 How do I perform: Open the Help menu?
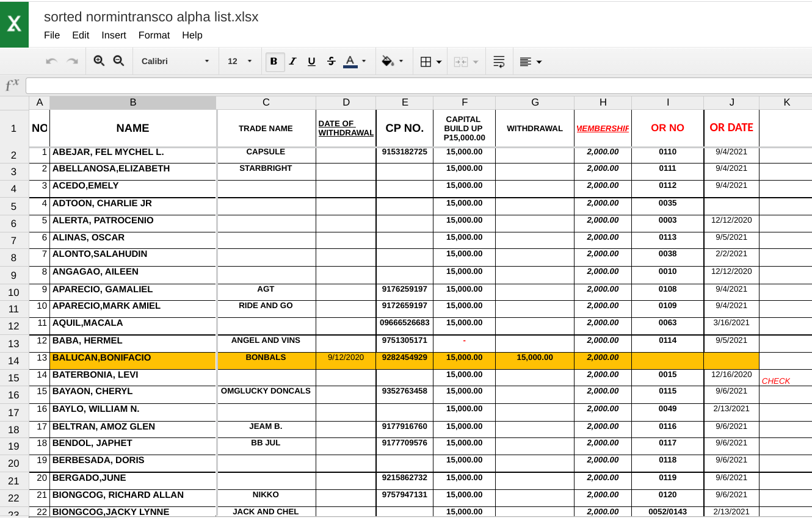(192, 35)
